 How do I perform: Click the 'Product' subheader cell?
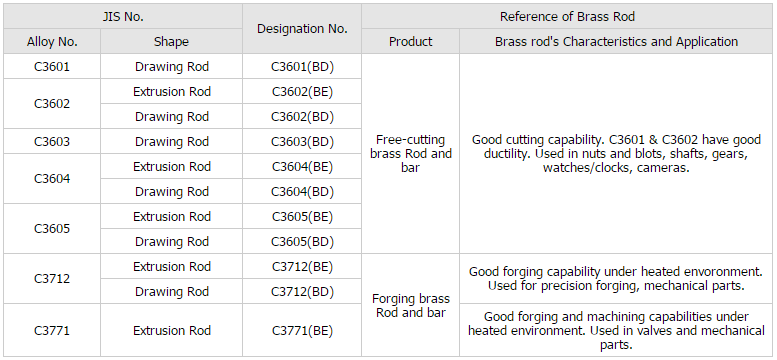click(410, 42)
